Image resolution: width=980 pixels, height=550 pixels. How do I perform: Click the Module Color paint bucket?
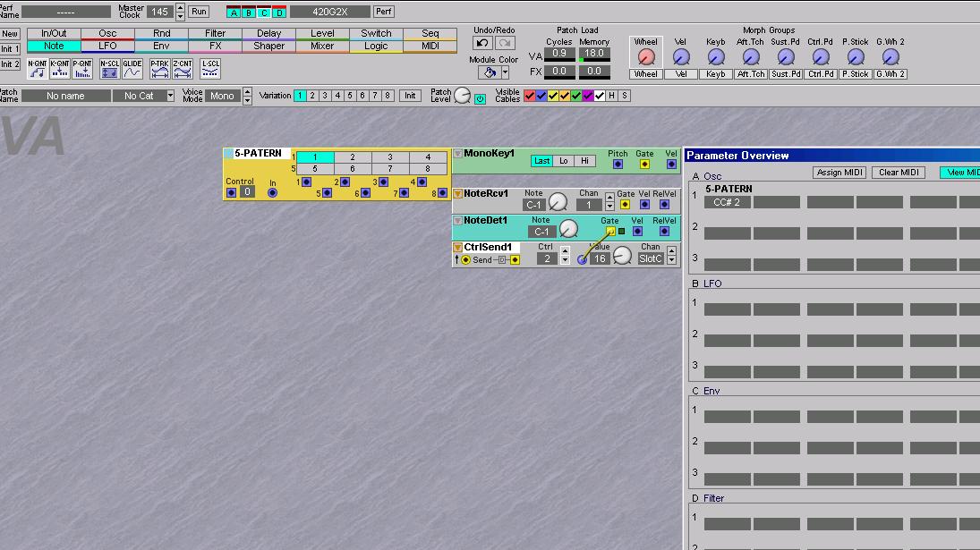click(489, 72)
